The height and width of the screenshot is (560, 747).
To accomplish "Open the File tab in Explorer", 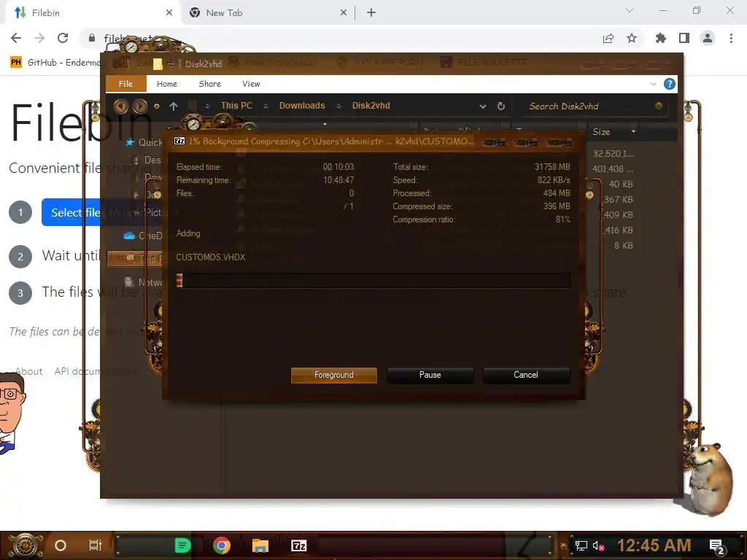I will (125, 84).
